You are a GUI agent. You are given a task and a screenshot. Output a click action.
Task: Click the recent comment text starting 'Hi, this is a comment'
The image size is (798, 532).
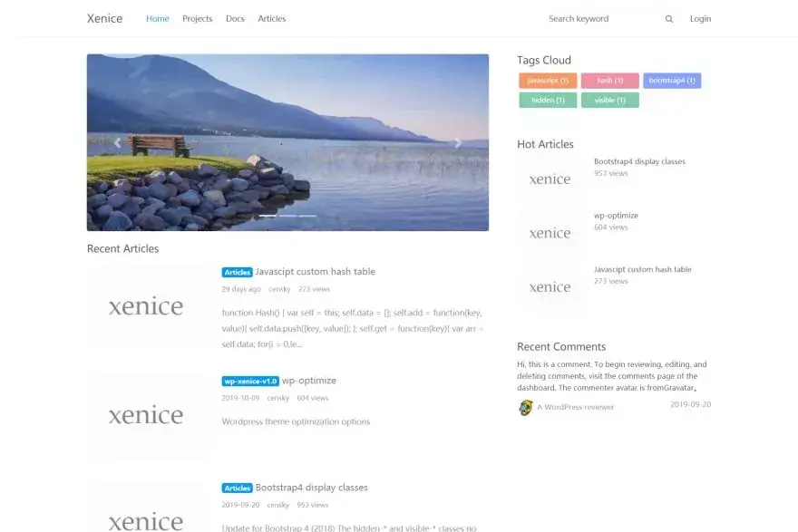point(612,376)
